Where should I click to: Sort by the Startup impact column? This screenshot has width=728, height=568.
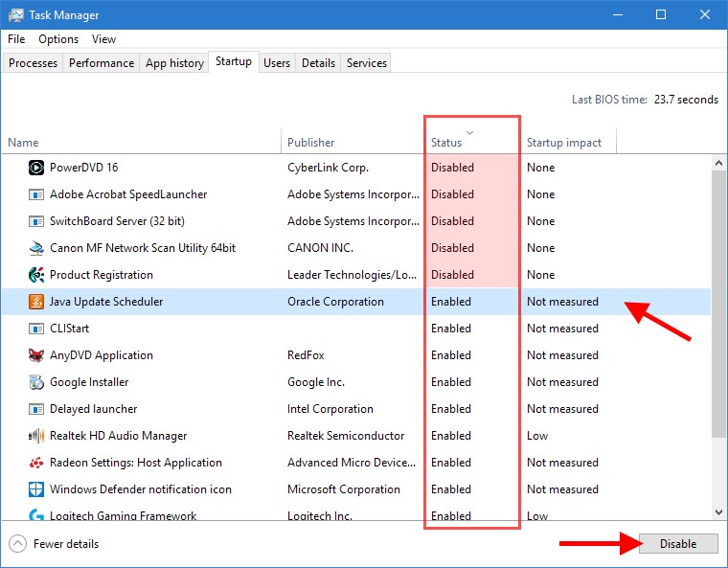click(x=564, y=143)
